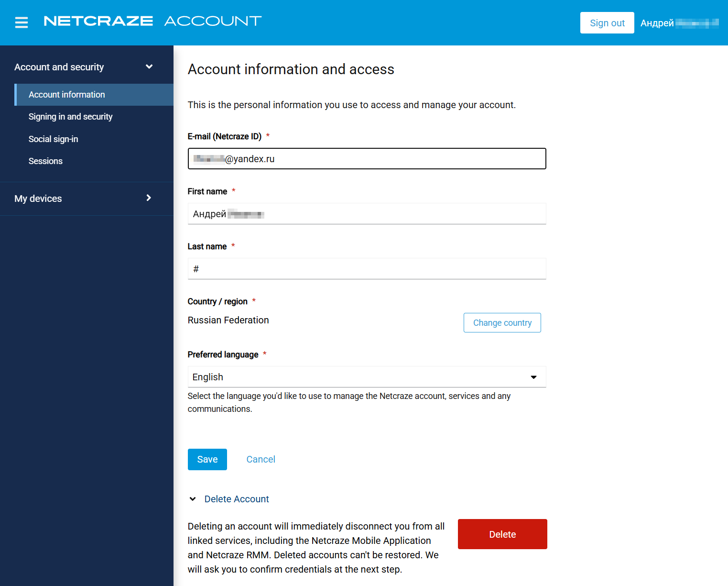Click the Change country button

pos(502,323)
